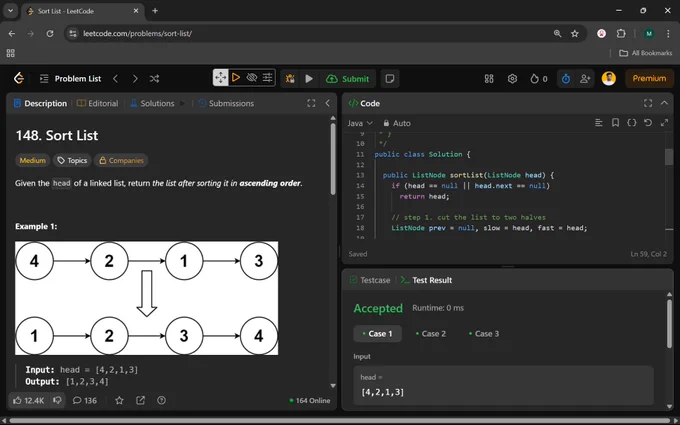
Task: Reset code with the undo arrow icon
Action: click(647, 123)
